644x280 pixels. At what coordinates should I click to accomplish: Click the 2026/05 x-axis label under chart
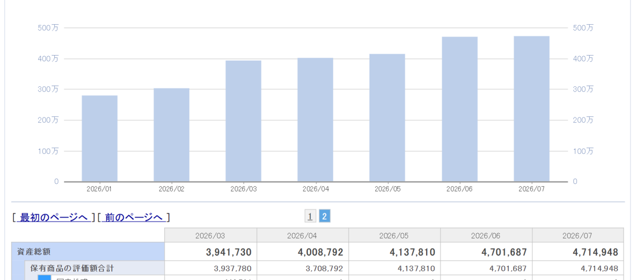click(387, 189)
